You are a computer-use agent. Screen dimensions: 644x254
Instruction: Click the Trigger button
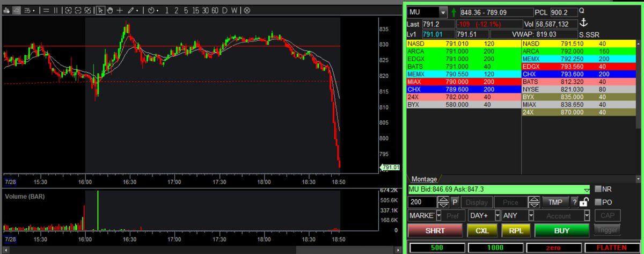point(607,230)
